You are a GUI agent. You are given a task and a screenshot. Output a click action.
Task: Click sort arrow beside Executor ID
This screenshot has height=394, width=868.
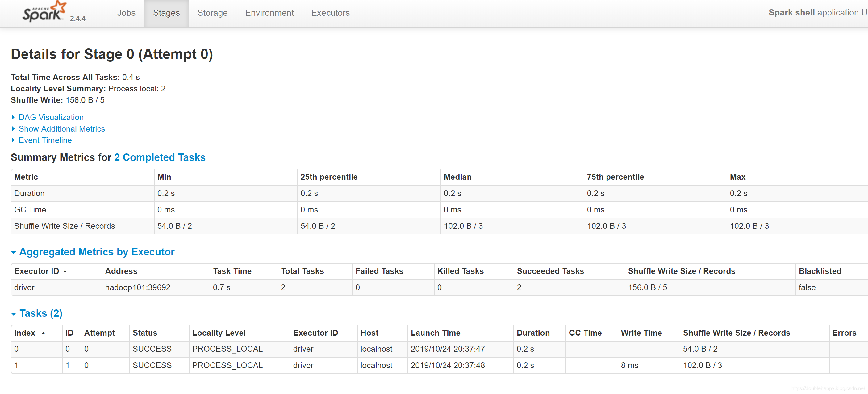65,271
